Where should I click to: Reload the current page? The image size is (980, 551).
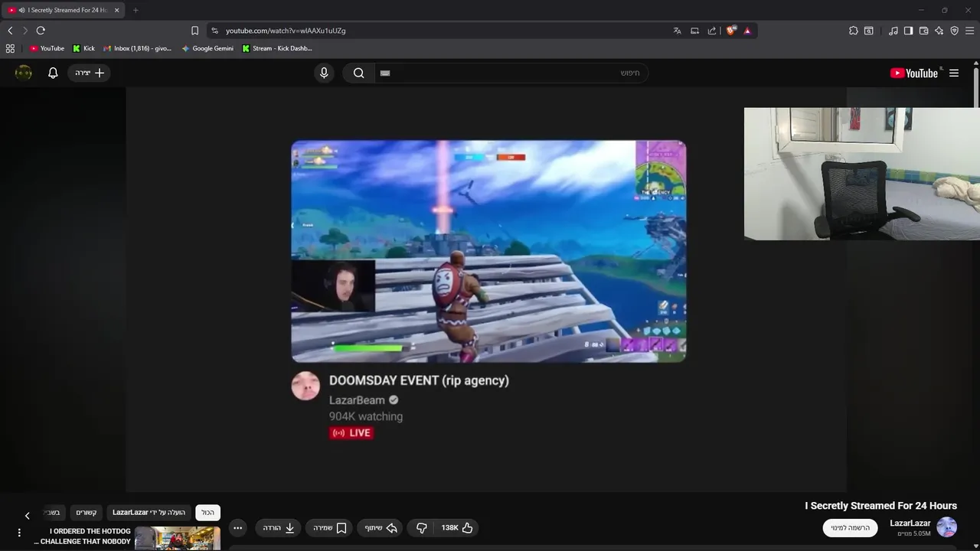pyautogui.click(x=41, y=31)
